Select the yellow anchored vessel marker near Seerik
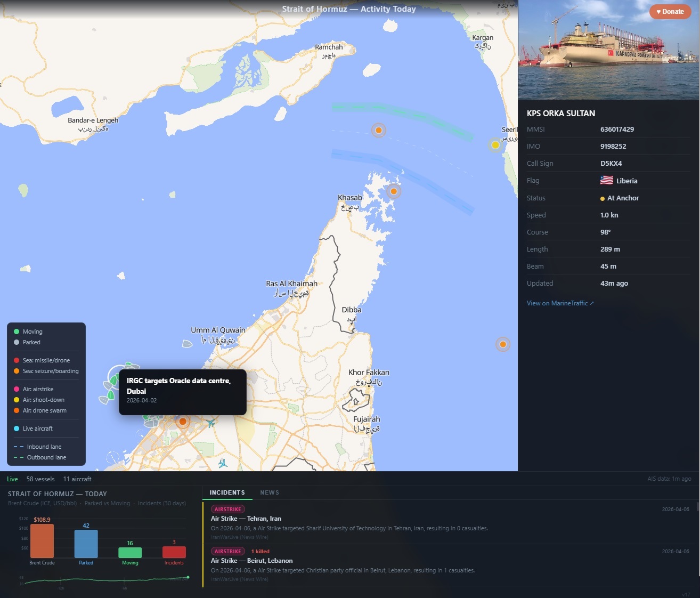Image resolution: width=700 pixels, height=598 pixels. tap(495, 145)
